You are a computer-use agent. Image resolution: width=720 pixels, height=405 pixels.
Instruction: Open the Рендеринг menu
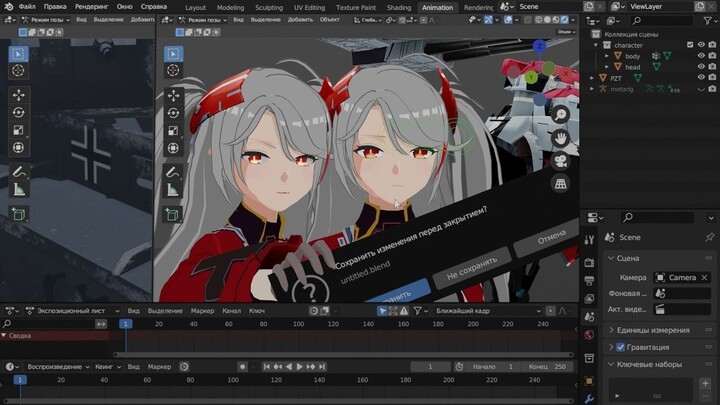(x=91, y=6)
